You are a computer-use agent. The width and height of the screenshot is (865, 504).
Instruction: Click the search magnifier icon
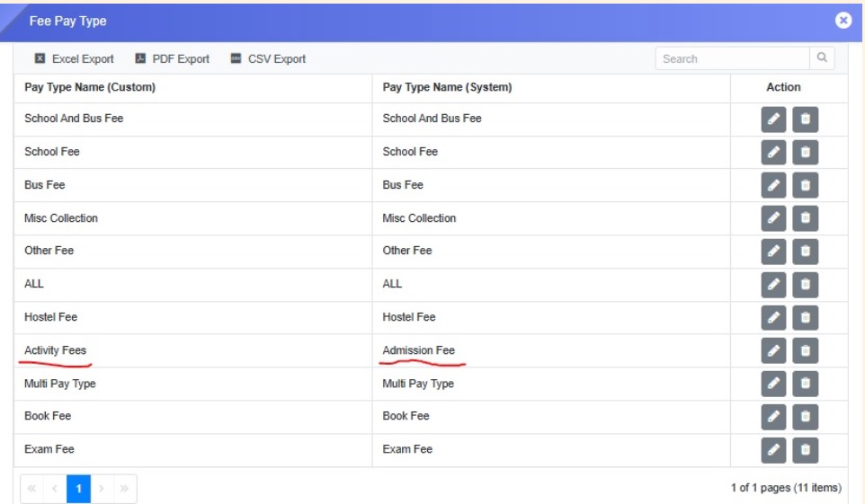821,58
